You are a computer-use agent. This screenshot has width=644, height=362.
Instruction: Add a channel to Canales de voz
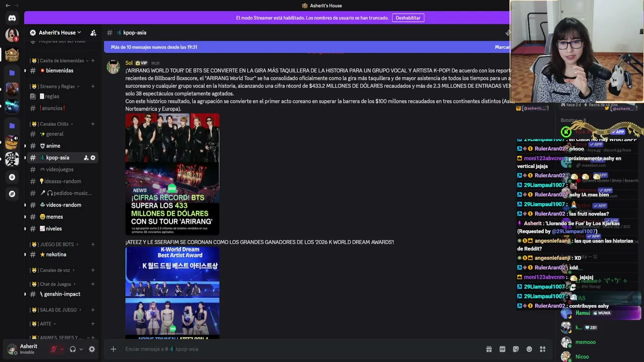[x=93, y=270]
